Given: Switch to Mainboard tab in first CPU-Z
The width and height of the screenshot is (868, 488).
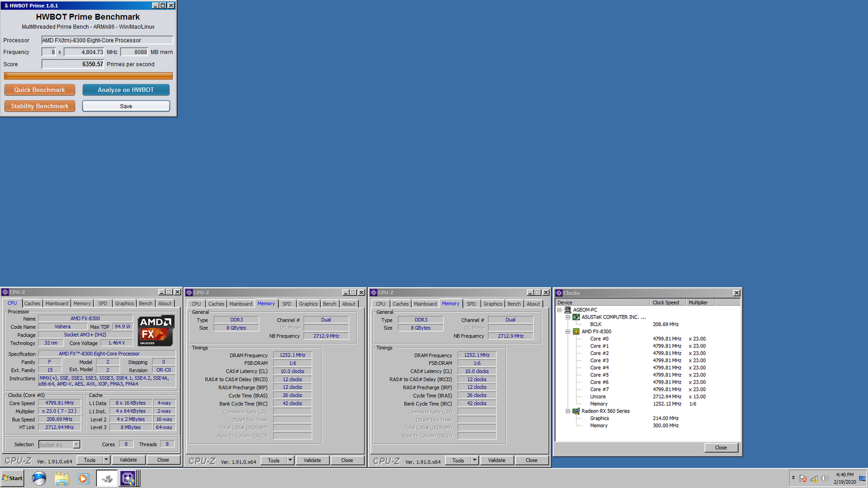Looking at the screenshot, I should pyautogui.click(x=57, y=304).
